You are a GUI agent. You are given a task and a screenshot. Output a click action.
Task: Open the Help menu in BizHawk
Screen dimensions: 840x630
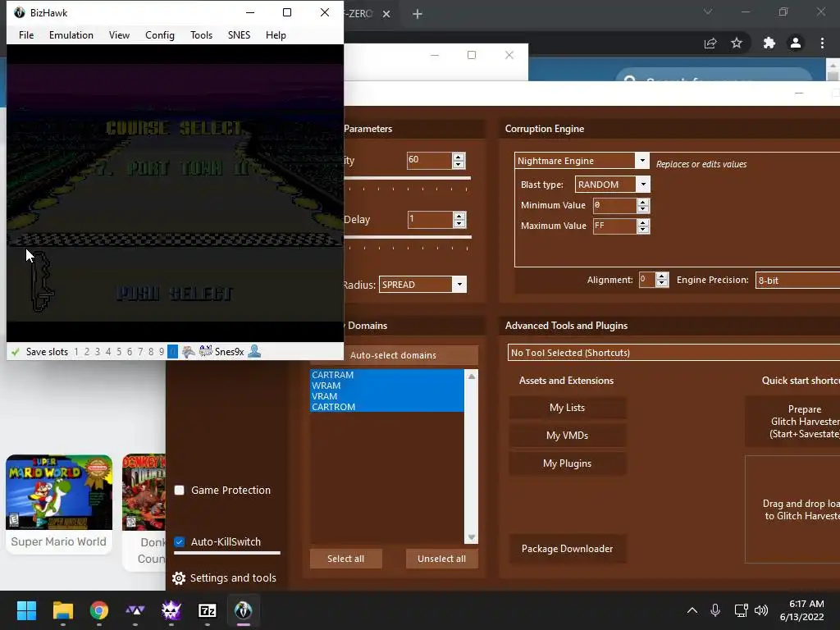276,34
